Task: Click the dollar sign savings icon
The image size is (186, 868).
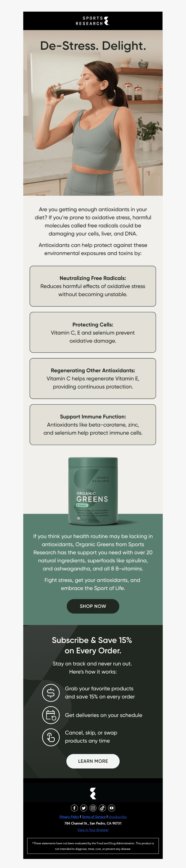Action: pyautogui.click(x=50, y=692)
